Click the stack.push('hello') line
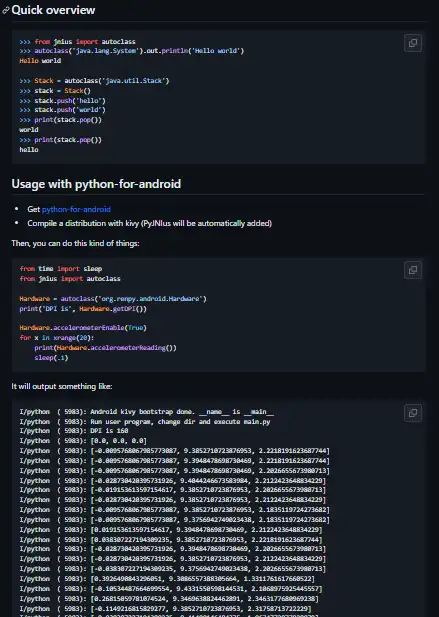Image resolution: width=439 pixels, height=617 pixels. 63,100
